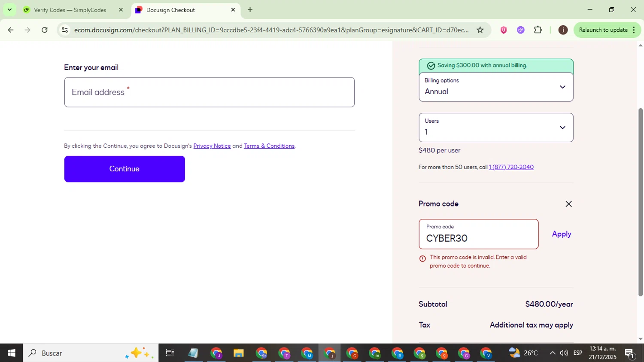Screen dimensions: 644x362
Task: Click the Promo code CYBER30 field
Action: click(x=479, y=234)
